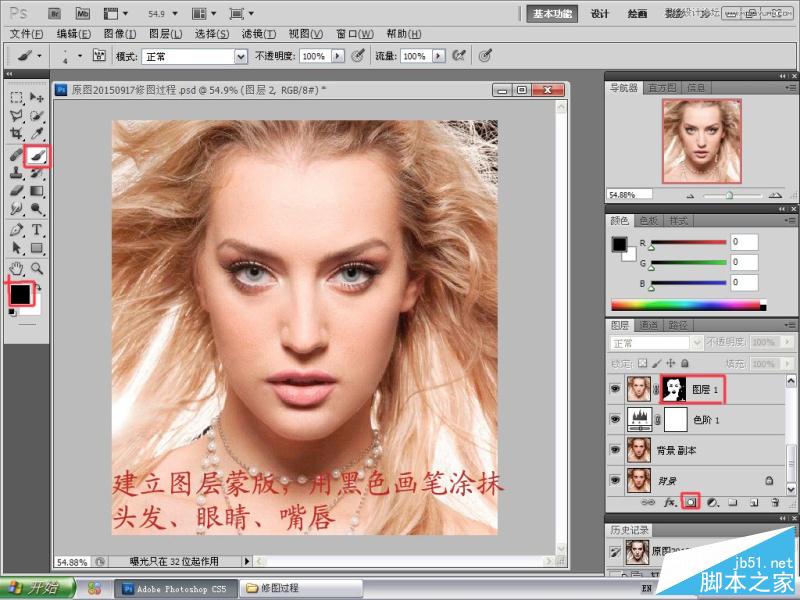
Task: Expand the 不透明度 slider arrow in options bar
Action: 338,56
